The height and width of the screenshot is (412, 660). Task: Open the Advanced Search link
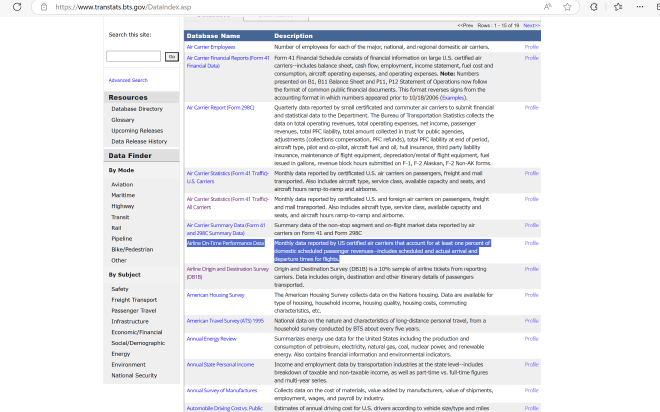click(128, 80)
